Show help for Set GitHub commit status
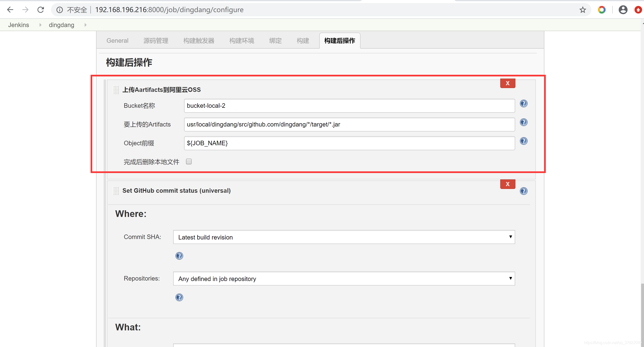The width and height of the screenshot is (644, 347). click(x=524, y=191)
